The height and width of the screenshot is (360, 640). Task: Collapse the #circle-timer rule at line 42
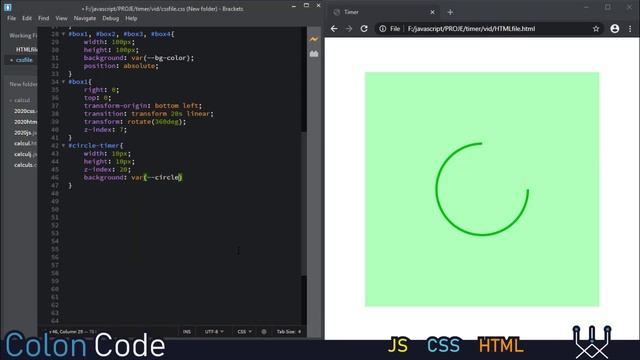pyautogui.click(x=63, y=146)
